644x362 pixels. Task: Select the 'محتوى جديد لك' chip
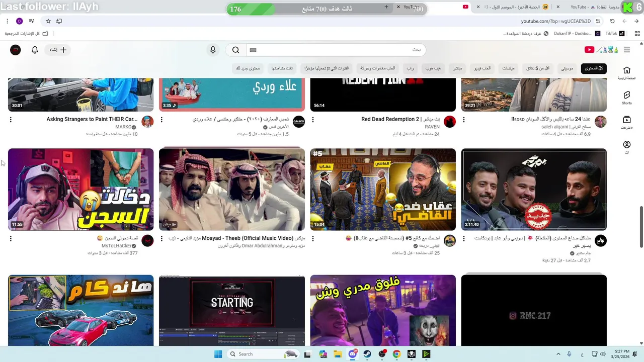click(x=248, y=68)
